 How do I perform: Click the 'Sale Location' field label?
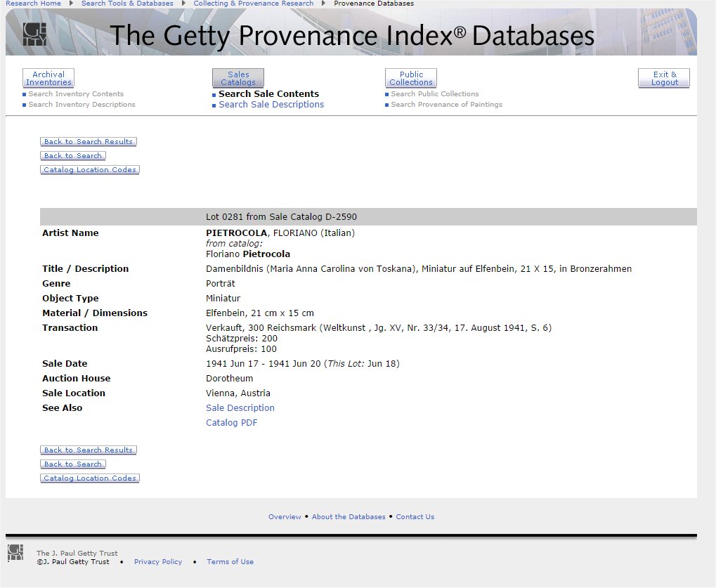point(74,393)
